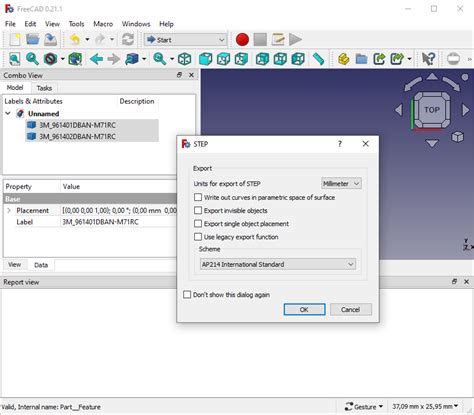The width and height of the screenshot is (474, 415).
Task: Open the View menu
Action: point(52,24)
